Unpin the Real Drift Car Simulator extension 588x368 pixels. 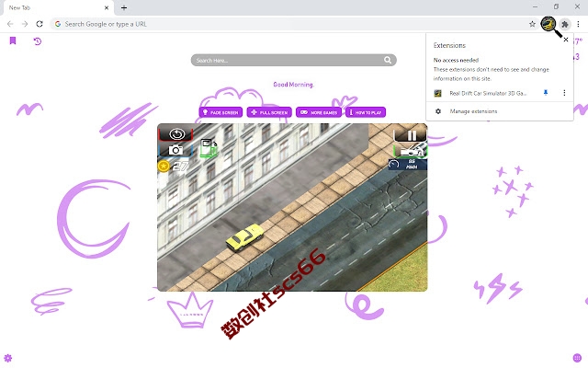pos(546,93)
